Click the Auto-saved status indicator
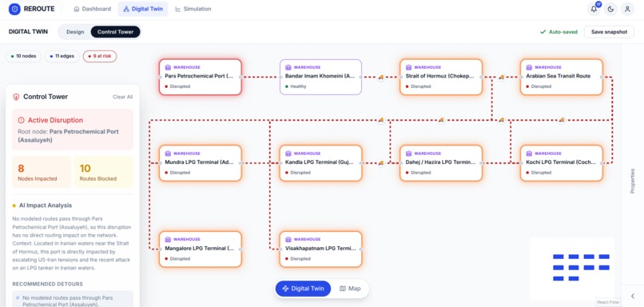The image size is (644, 307). pos(559,32)
